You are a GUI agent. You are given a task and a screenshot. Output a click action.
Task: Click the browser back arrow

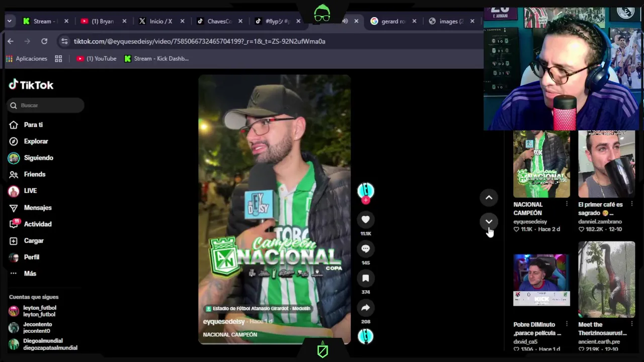pyautogui.click(x=11, y=41)
